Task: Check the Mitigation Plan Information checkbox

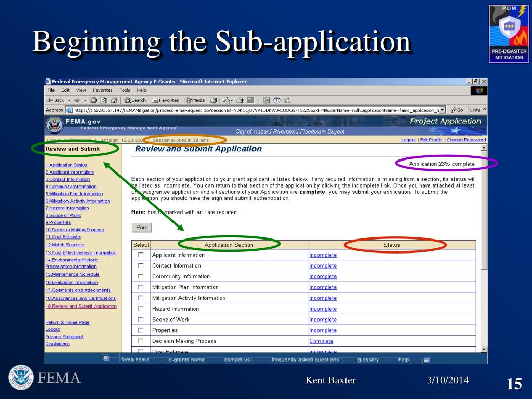Action: coord(141,287)
